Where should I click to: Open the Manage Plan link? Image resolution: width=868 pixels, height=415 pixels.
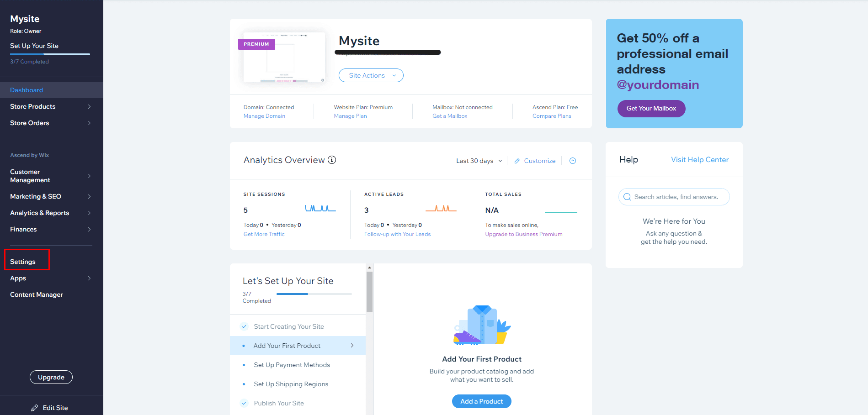pos(350,116)
